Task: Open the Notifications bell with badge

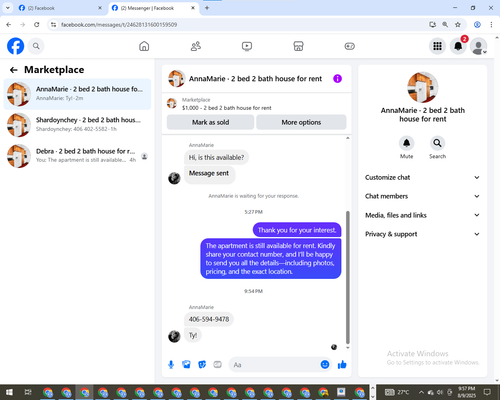Action: pos(458,46)
